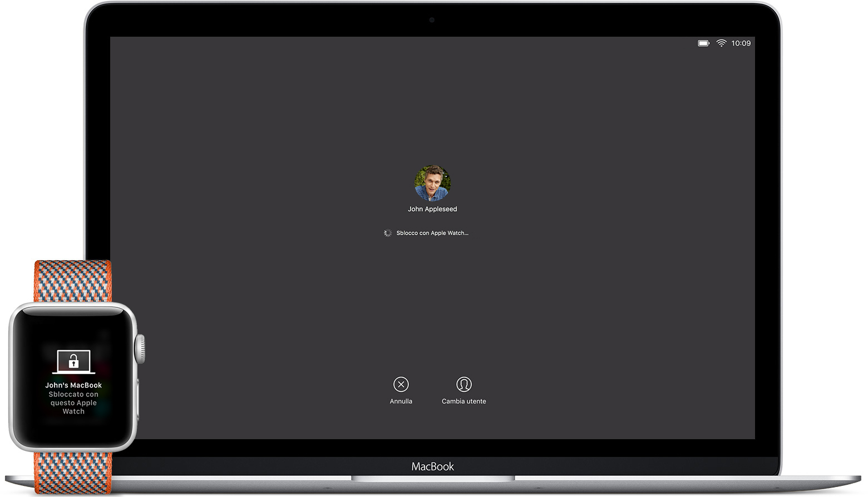Click the Sblocco con Apple Watch text
Screen dimensions: 868x497
click(432, 233)
